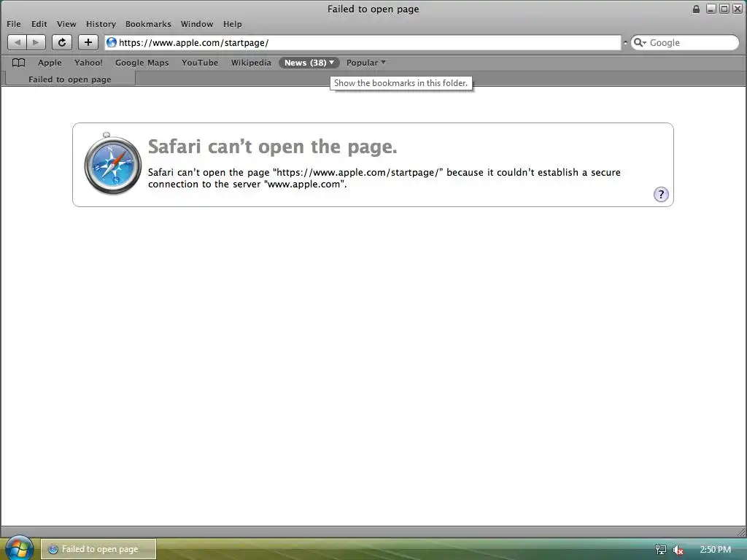747x560 pixels.
Task: Click the Google search field
Action: pyautogui.click(x=685, y=42)
